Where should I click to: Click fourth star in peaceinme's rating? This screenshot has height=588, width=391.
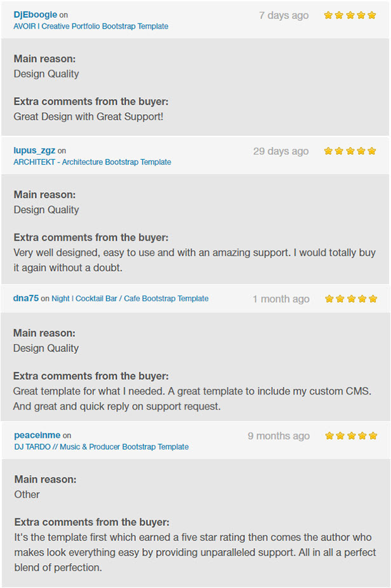coord(362,436)
